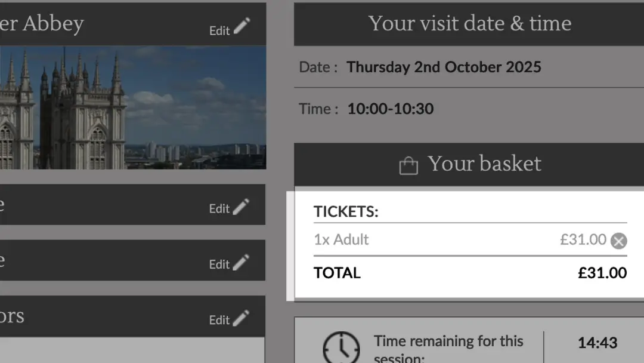644x363 pixels.
Task: Remove the 1x Adult ticket from basket
Action: 619,241
